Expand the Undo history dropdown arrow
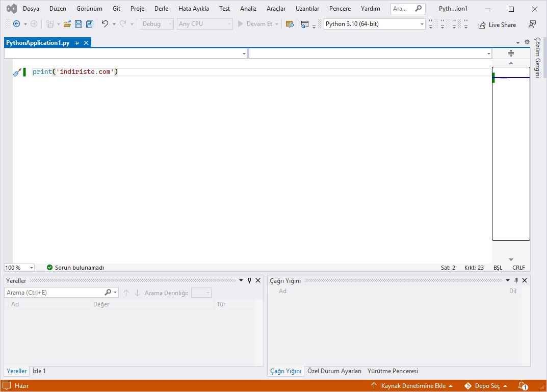Image resolution: width=547 pixels, height=392 pixels. 114,24
